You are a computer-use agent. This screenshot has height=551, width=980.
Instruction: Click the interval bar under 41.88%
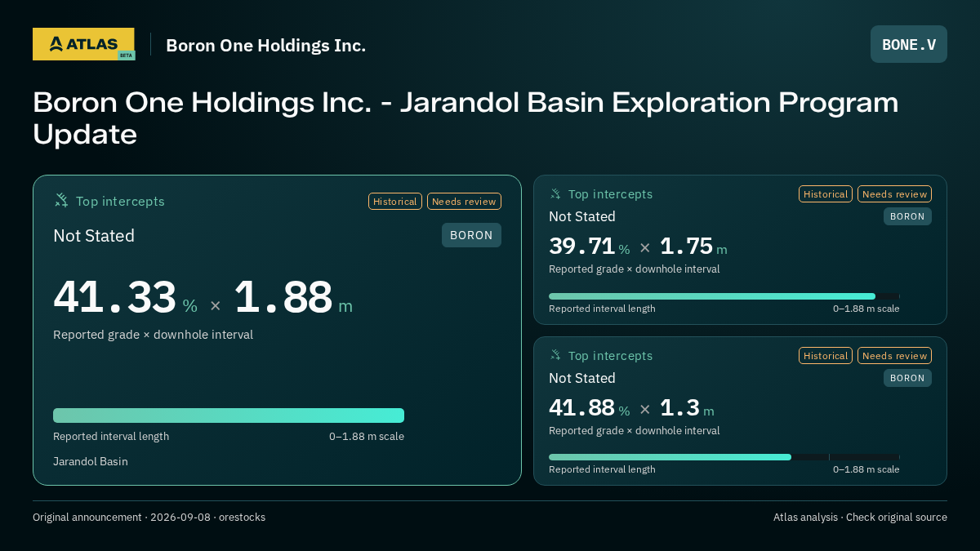(724, 457)
